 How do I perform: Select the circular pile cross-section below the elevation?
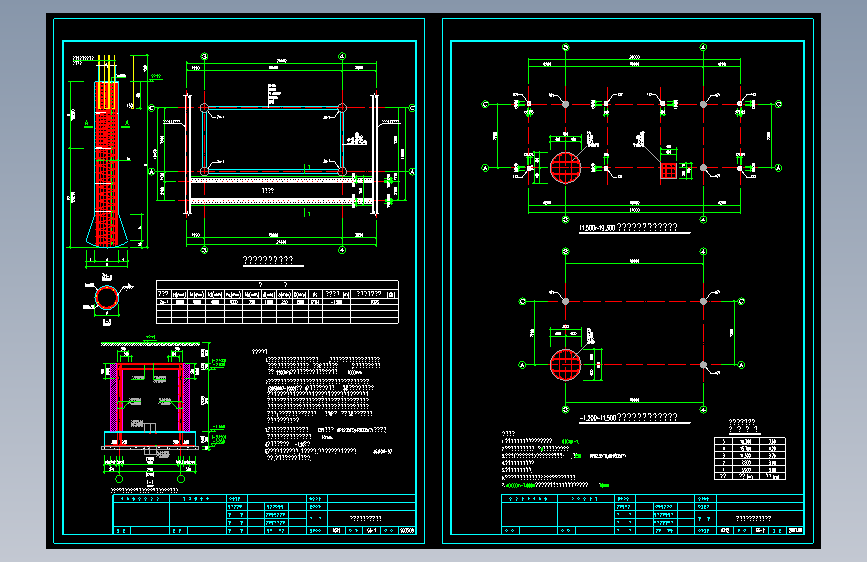[107, 298]
